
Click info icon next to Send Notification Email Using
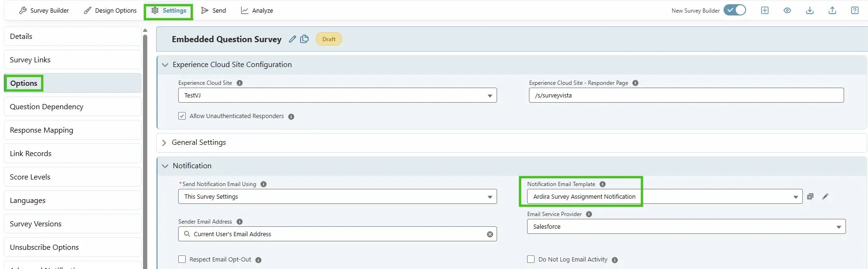264,184
